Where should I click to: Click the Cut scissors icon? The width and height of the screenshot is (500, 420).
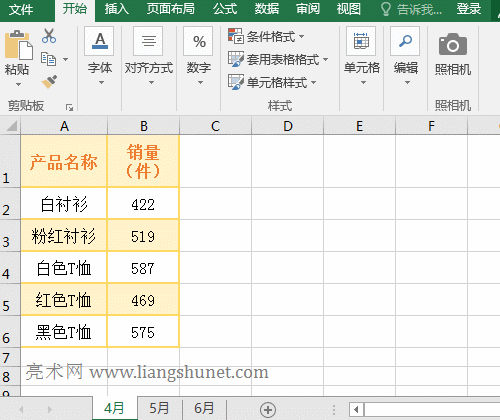49,36
